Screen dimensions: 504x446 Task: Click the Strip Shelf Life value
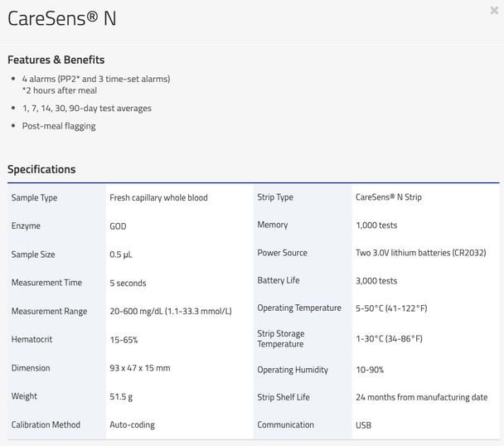[x=421, y=397]
